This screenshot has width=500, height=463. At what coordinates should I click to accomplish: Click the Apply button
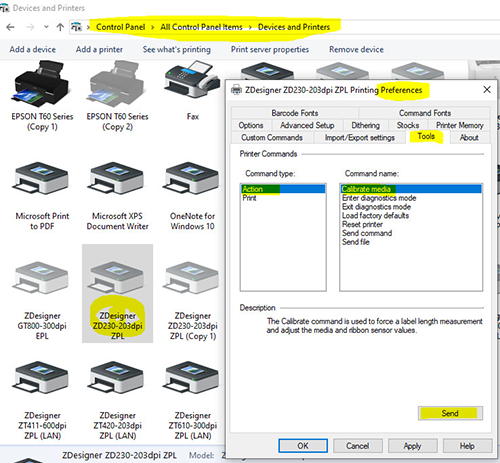(x=413, y=446)
